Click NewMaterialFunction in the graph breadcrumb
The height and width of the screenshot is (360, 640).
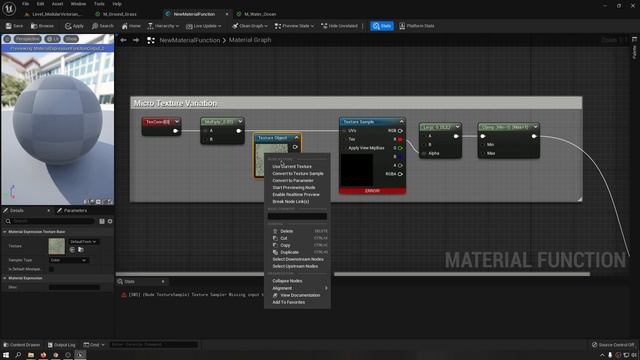(x=190, y=40)
